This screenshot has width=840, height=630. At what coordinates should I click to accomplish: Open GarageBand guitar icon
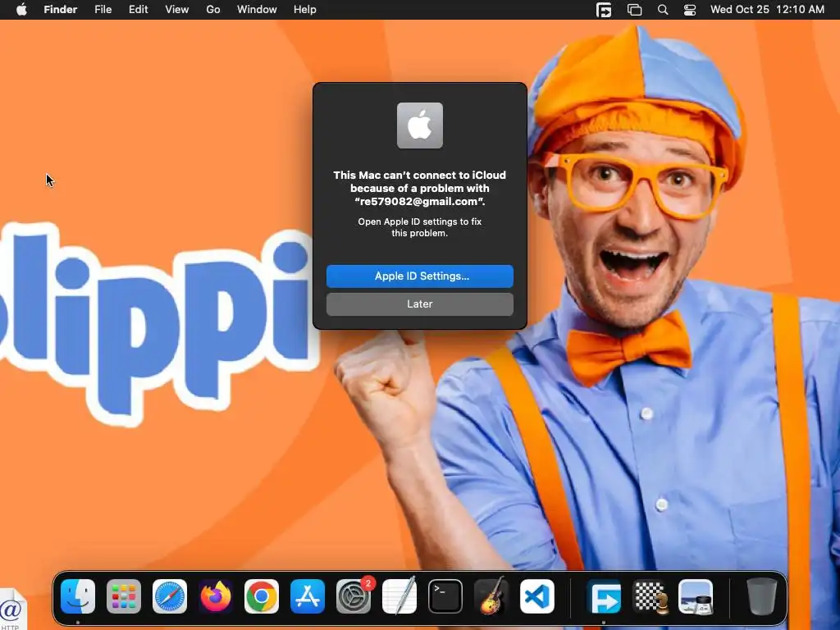491,596
